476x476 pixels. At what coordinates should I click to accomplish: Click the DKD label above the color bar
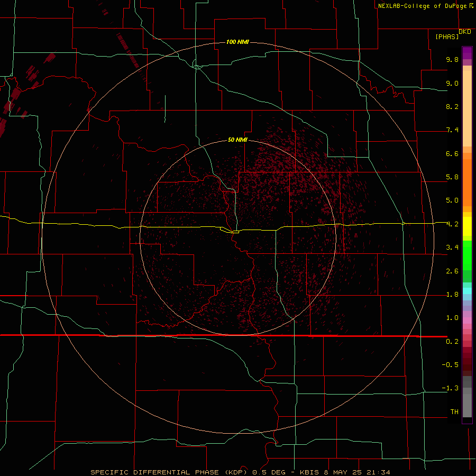point(465,32)
